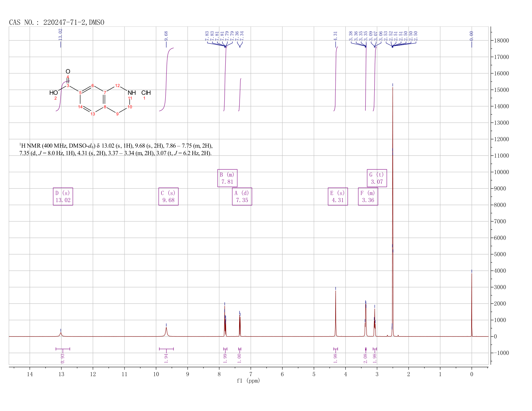Viewport: 532px width, 411px height.
Task: Click the -1000 intensity axis tick label
Action: pos(502,353)
